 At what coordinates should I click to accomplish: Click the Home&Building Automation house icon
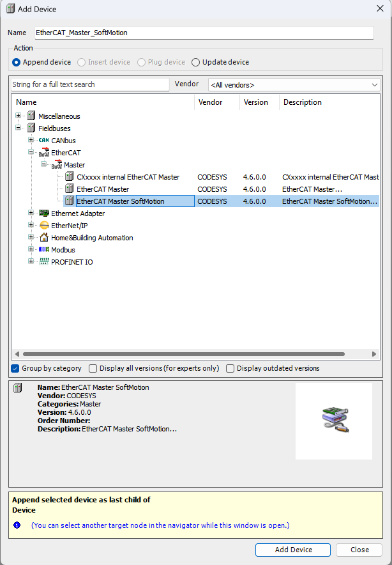pos(44,237)
